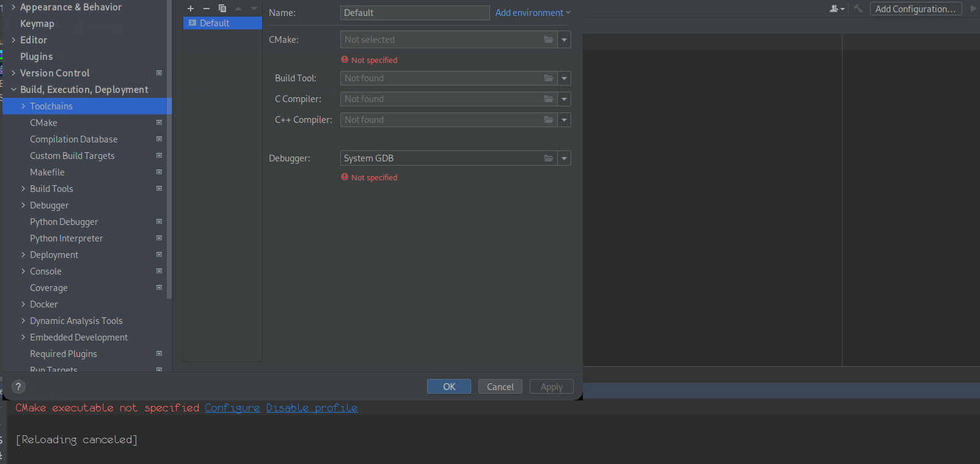
Task: Move toolchain up arrow
Action: (238, 9)
